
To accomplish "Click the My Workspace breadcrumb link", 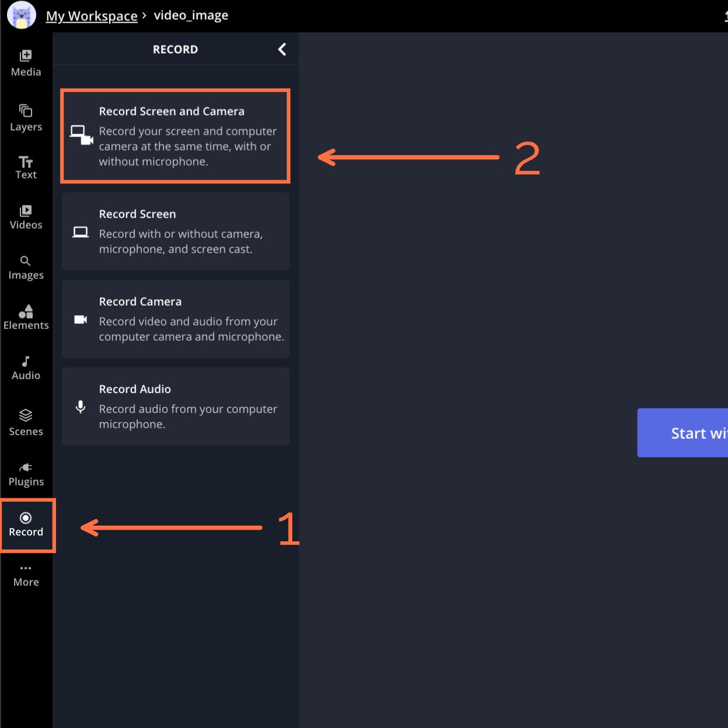I will (x=92, y=16).
